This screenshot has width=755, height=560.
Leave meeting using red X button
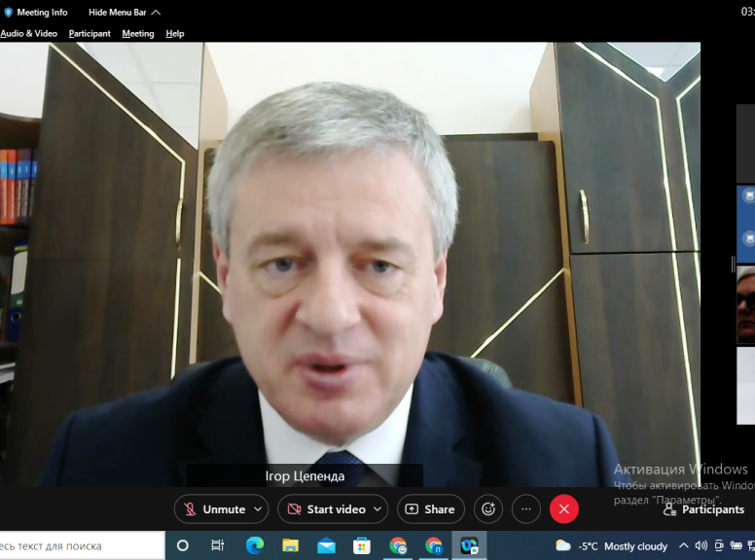pos(564,509)
